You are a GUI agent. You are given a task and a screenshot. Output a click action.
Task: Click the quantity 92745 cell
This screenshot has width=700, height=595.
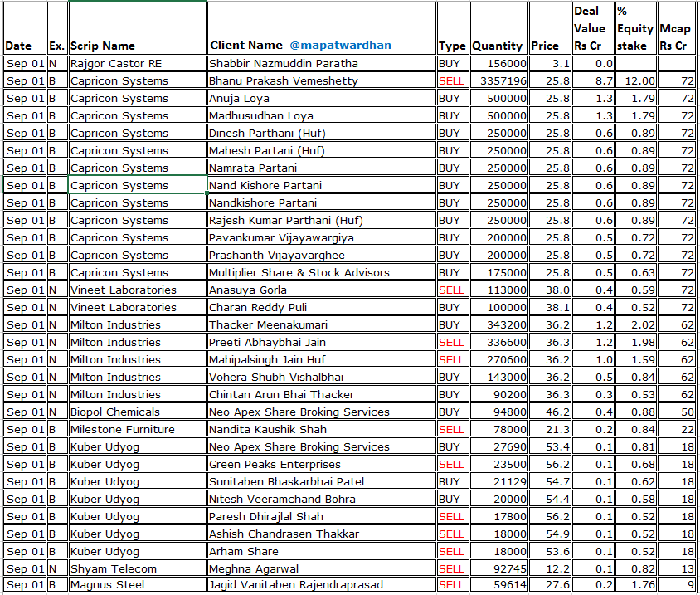[x=499, y=568]
